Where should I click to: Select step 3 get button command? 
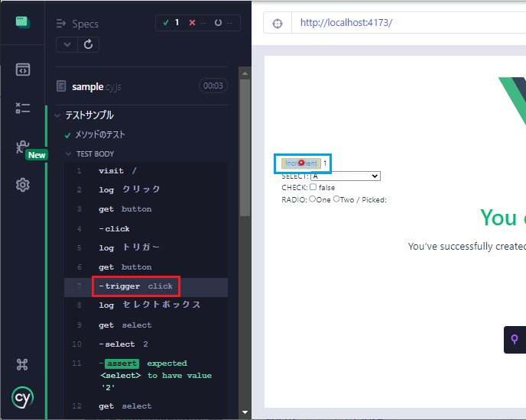click(146, 209)
